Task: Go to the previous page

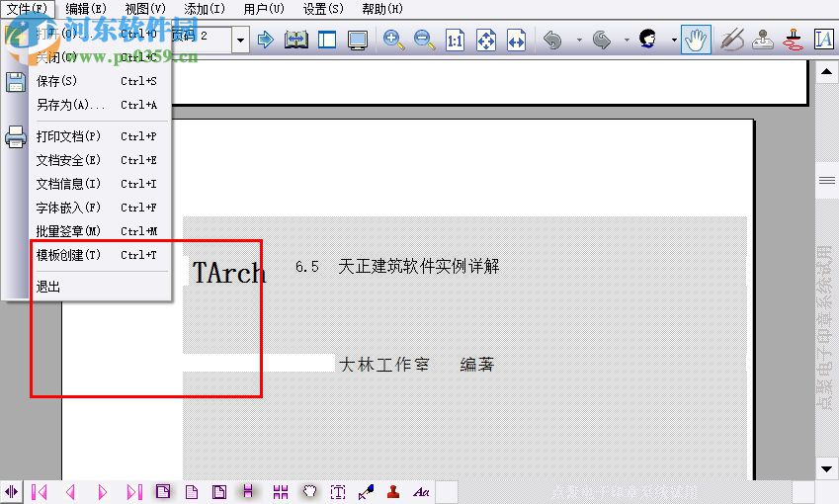Action: (70, 492)
